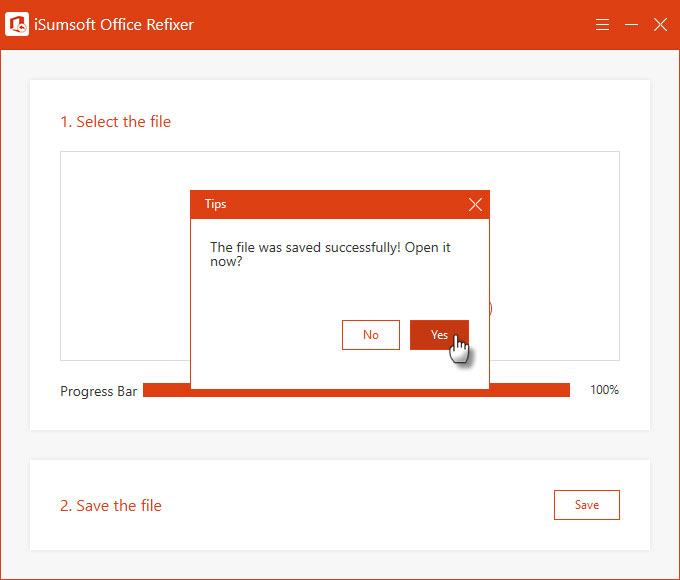Minimize the Office Refixer window

631,25
